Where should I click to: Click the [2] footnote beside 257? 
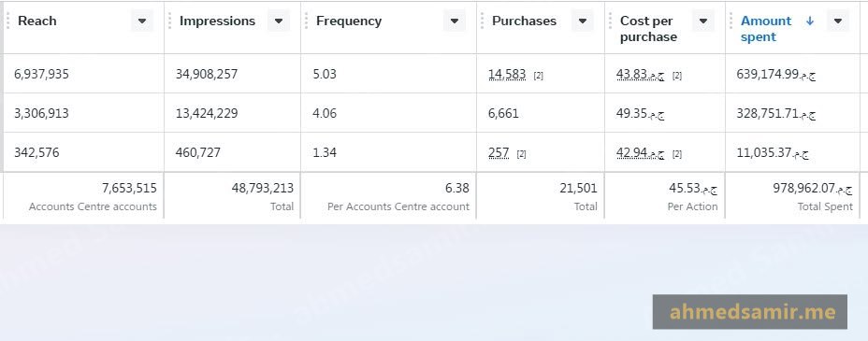521,154
